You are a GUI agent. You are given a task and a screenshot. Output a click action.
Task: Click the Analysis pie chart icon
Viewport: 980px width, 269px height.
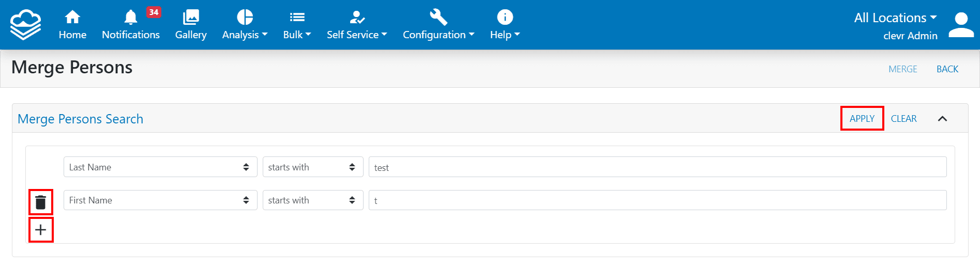pyautogui.click(x=245, y=17)
